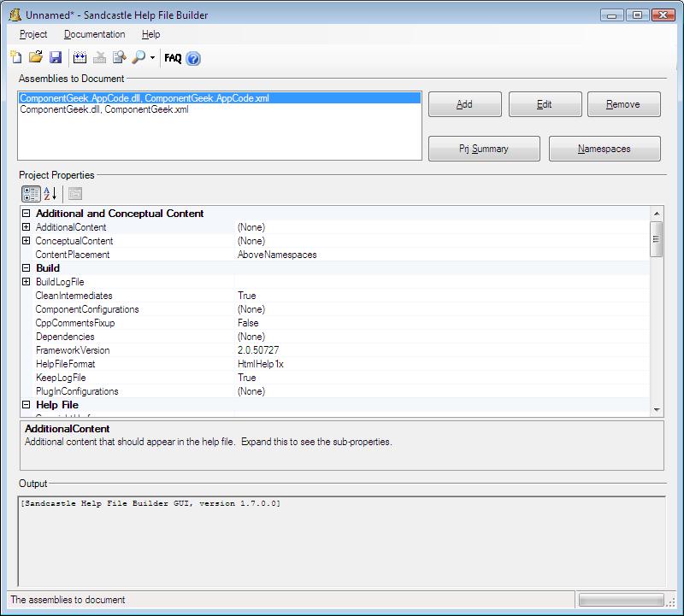
Task: Select the Dependencies property
Action: pos(65,337)
